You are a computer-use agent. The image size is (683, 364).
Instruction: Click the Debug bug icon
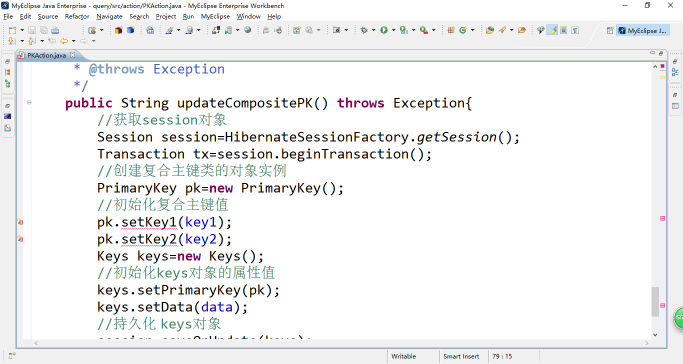click(364, 30)
